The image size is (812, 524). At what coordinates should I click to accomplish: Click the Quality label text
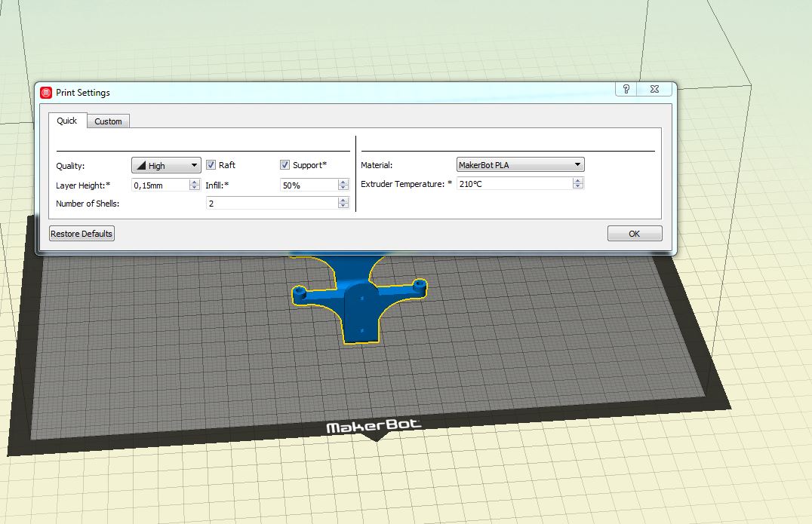[x=70, y=166]
